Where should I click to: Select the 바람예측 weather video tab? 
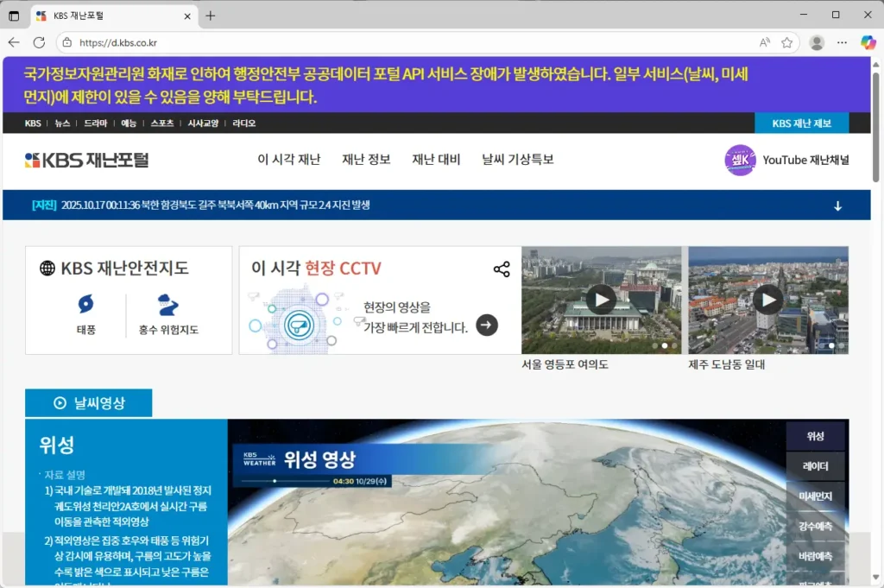point(815,556)
